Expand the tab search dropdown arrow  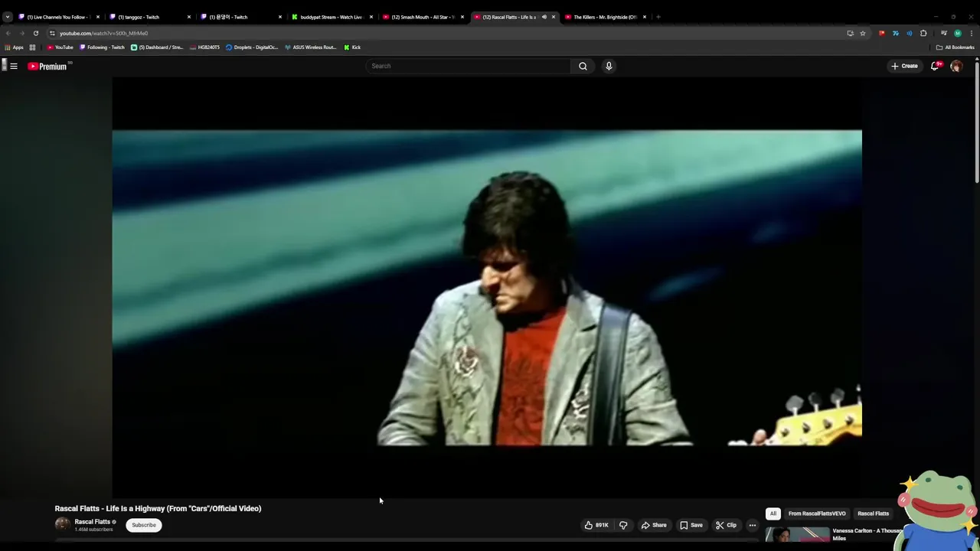[7, 17]
